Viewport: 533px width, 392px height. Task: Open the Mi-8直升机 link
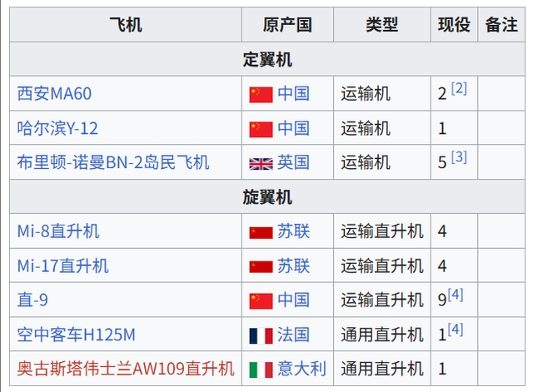(58, 231)
